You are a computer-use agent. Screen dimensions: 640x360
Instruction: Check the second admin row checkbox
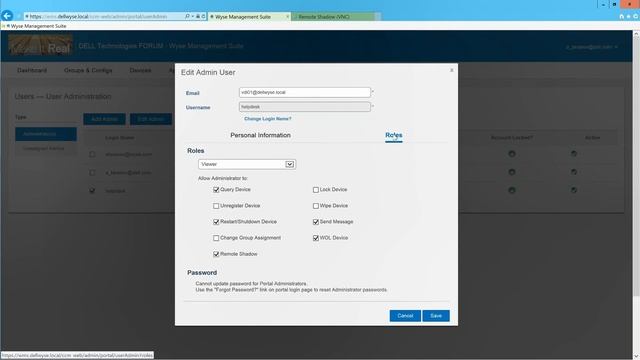pos(92,173)
